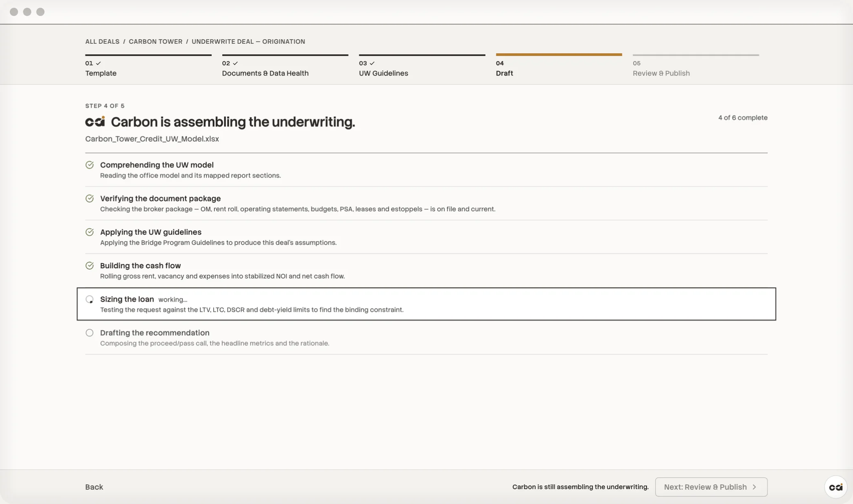This screenshot has height=504, width=853.
Task: Click the 'STEP 4 OF 5' label
Action: click(x=105, y=106)
